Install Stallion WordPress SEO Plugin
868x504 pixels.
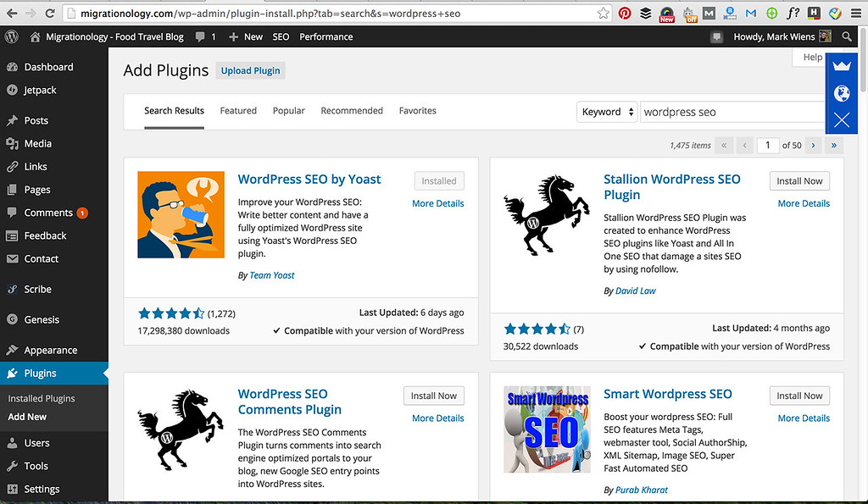pyautogui.click(x=799, y=181)
